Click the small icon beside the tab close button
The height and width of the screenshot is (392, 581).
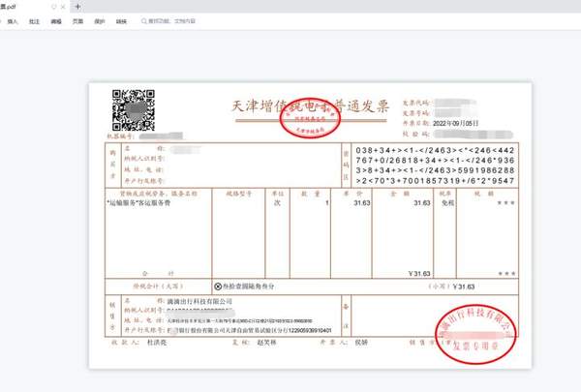54,7
